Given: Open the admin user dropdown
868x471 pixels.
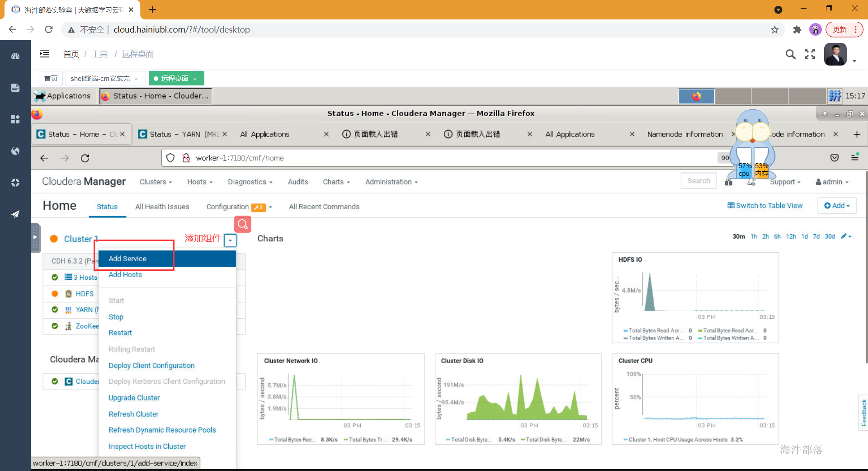Looking at the screenshot, I should pyautogui.click(x=832, y=182).
